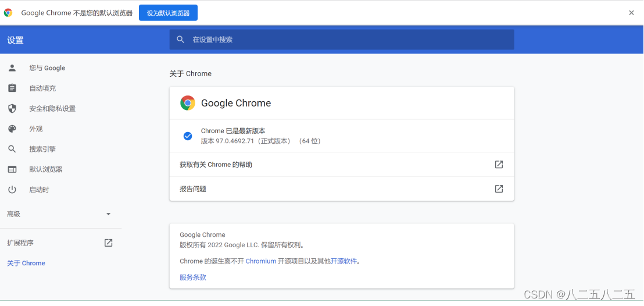Select 关于 Chrome in the sidebar

26,263
